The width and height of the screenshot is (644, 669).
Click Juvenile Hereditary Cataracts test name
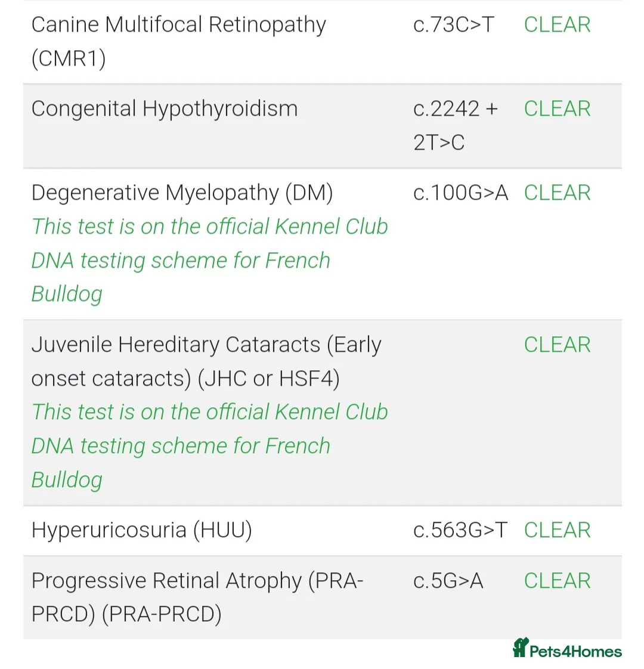206,361
